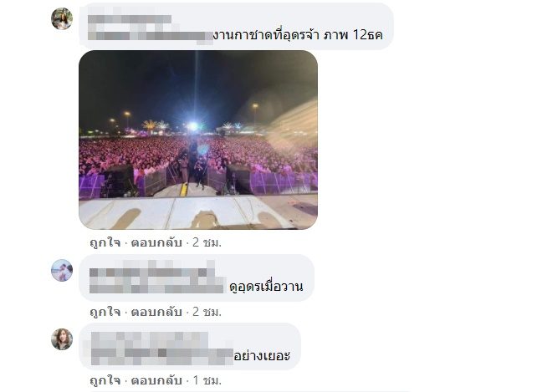Open the 2 ชม. timestamp under "ดูอุดรเมื่อวาน"
This screenshot has width=537, height=392.
tap(207, 312)
